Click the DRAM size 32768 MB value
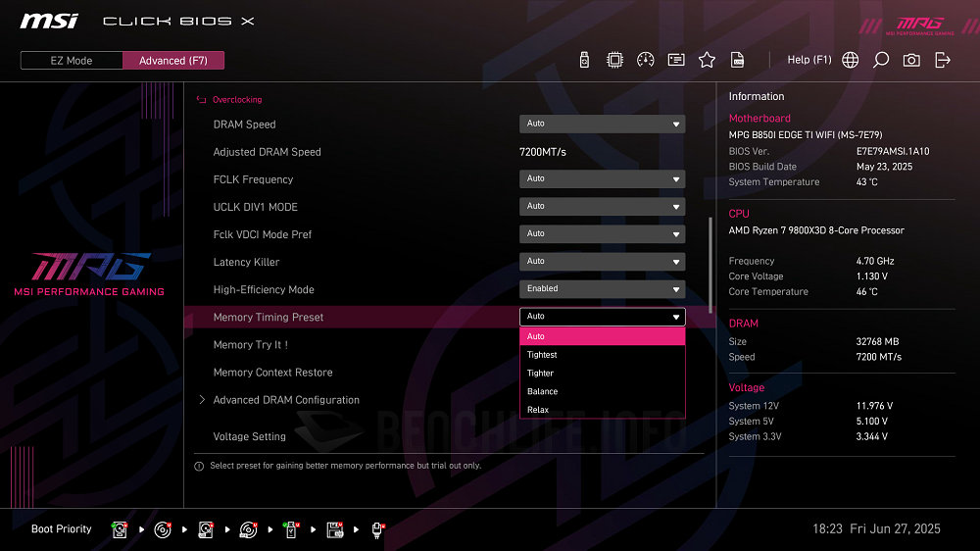This screenshot has height=551, width=980. click(877, 341)
